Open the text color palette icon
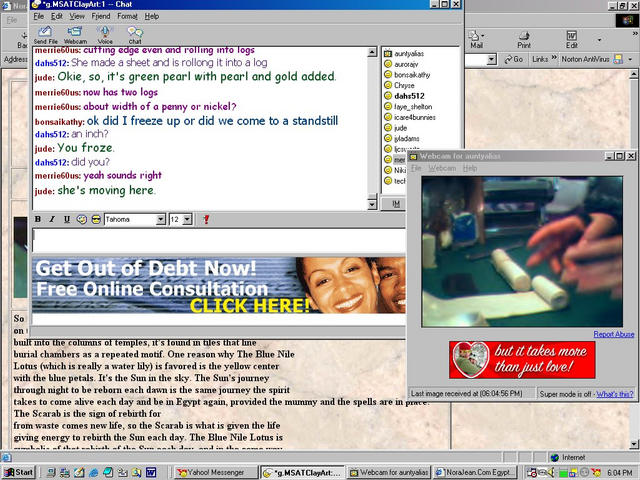The height and width of the screenshot is (480, 640). point(82,219)
